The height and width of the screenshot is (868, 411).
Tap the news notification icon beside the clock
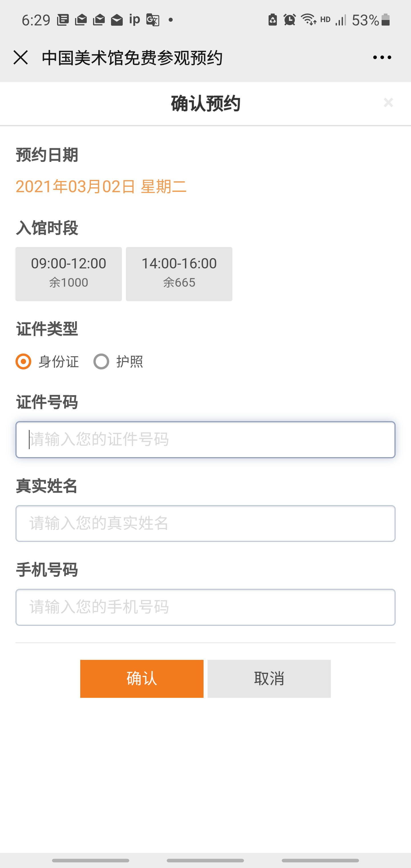click(63, 20)
